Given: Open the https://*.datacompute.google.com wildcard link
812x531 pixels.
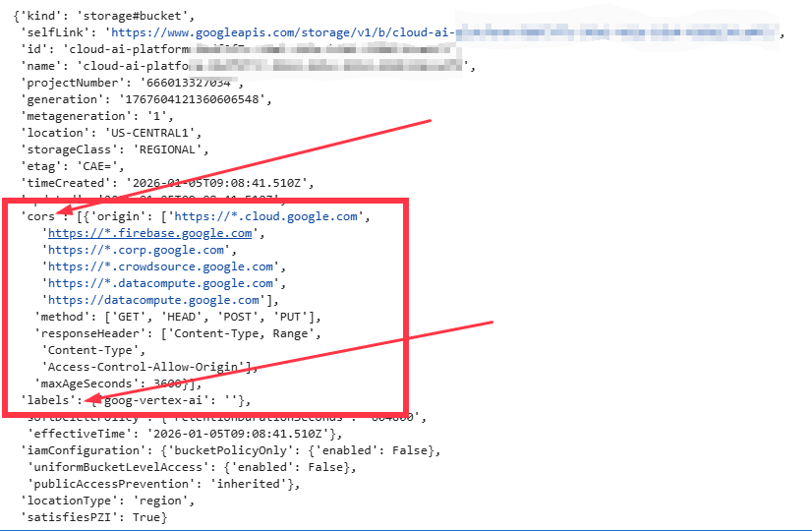Looking at the screenshot, I should (x=160, y=283).
